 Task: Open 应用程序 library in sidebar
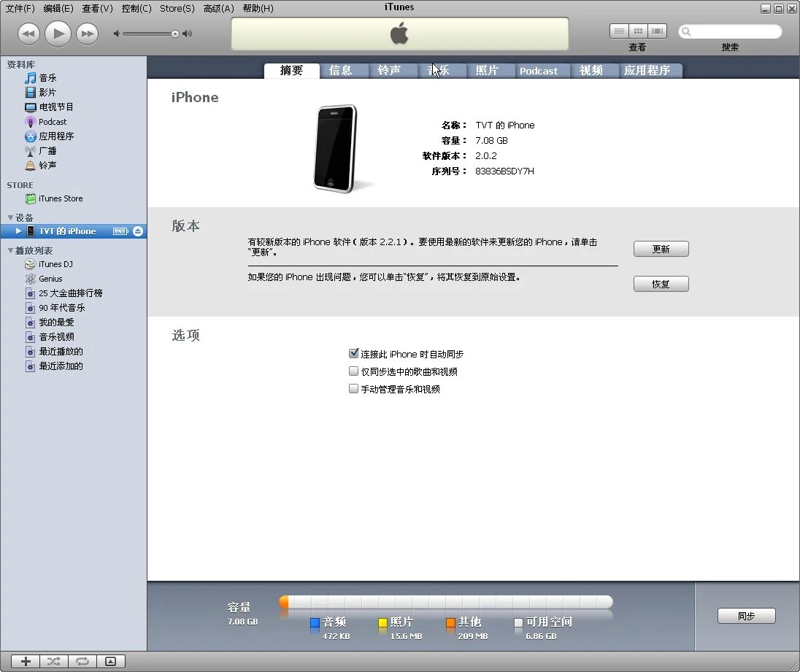pyautogui.click(x=56, y=136)
